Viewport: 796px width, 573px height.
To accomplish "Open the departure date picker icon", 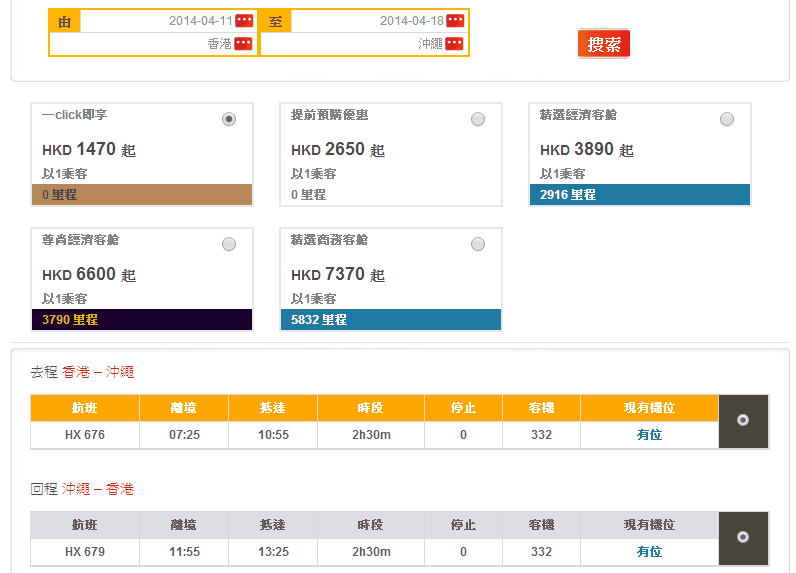I will tap(244, 21).
